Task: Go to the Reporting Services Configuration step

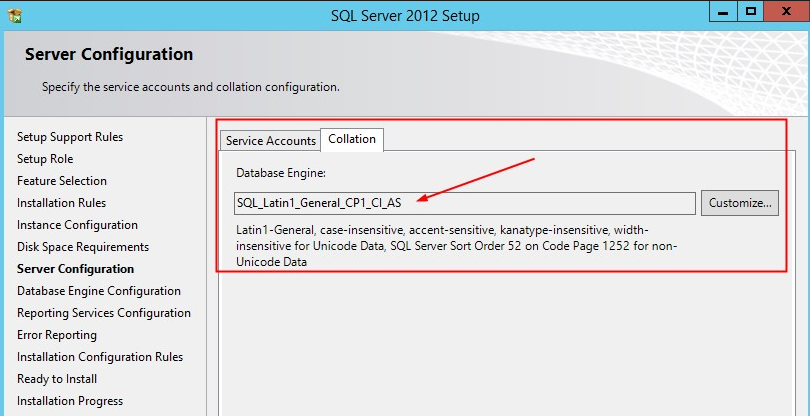Action: (x=104, y=313)
